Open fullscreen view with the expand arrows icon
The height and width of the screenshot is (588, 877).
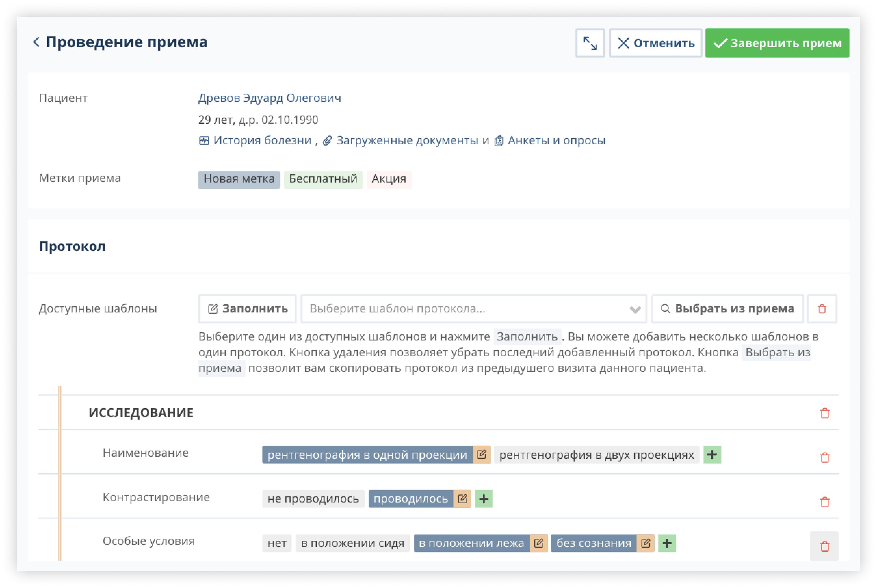[x=590, y=43]
